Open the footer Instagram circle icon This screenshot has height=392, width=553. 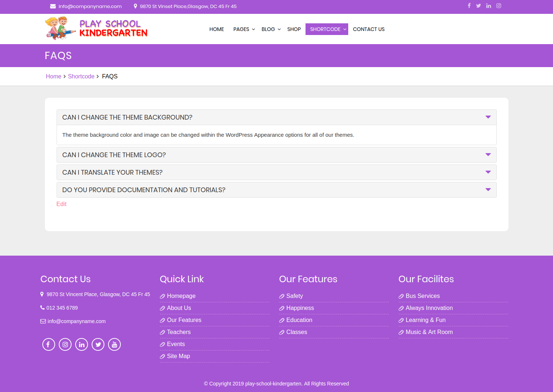[65, 345]
